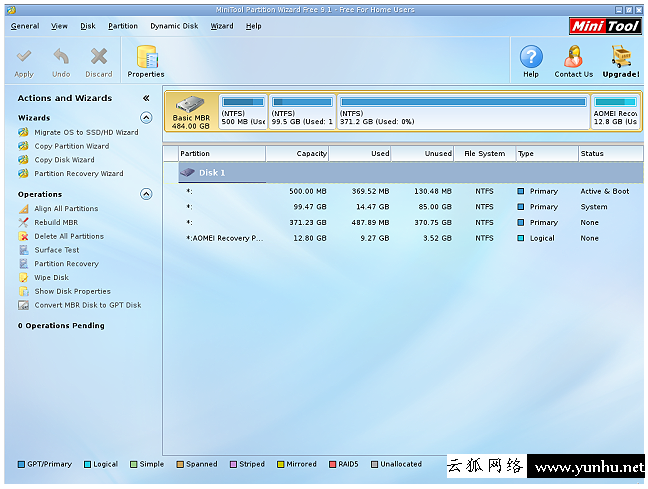This screenshot has height=489, width=648.
Task: Collapse the Wizards section
Action: point(146,118)
